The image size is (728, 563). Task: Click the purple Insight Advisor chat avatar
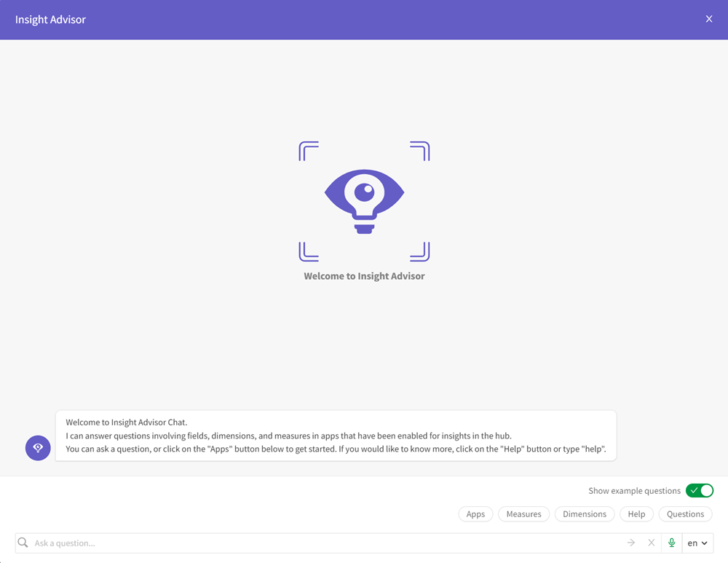(38, 447)
